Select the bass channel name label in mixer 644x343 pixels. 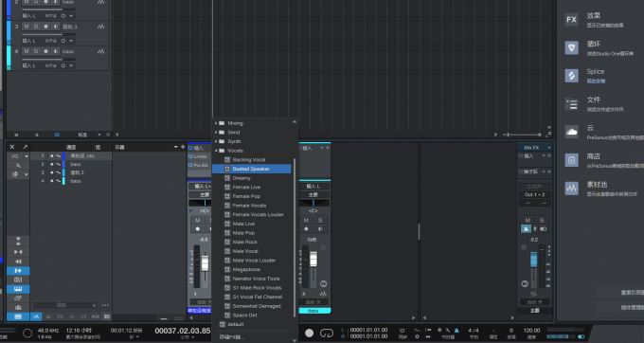pos(314,311)
